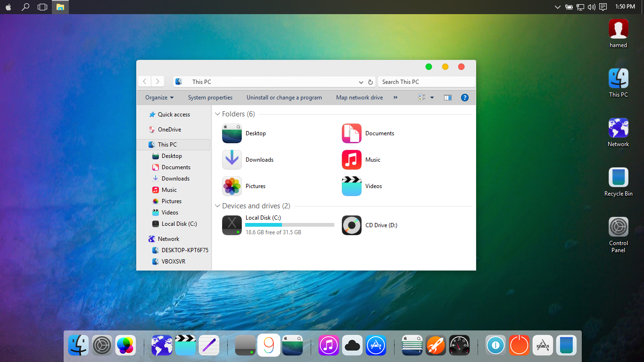Click the Search This PC field
The image size is (644, 362).
pyautogui.click(x=426, y=82)
